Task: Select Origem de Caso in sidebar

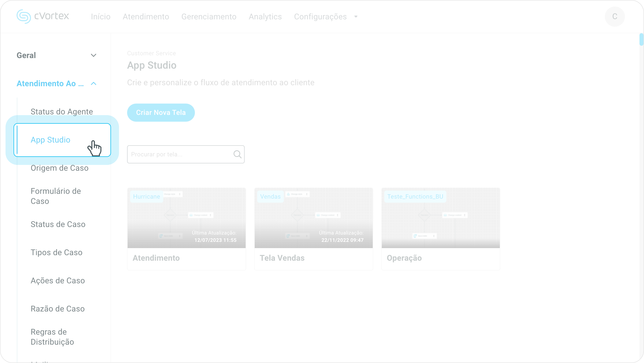Action: [60, 168]
